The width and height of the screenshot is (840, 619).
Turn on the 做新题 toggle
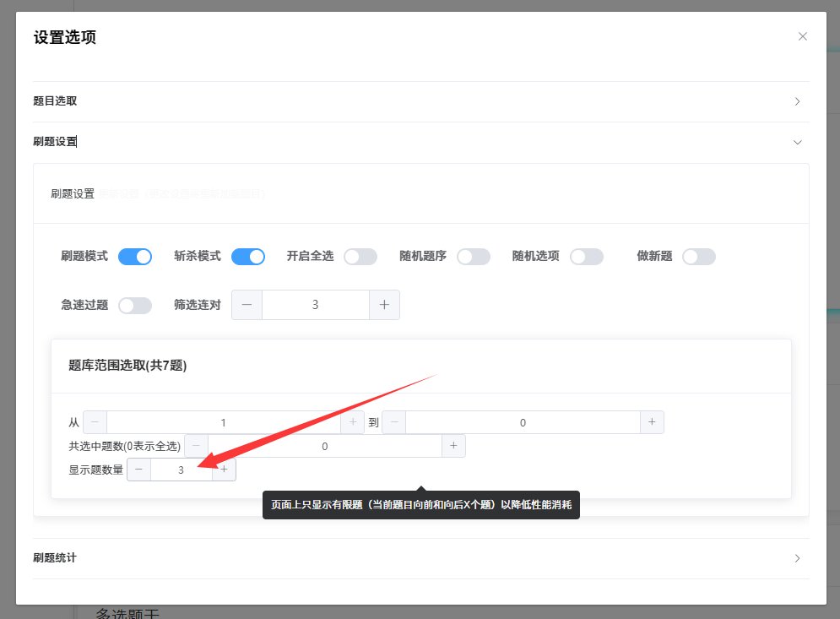click(x=699, y=256)
